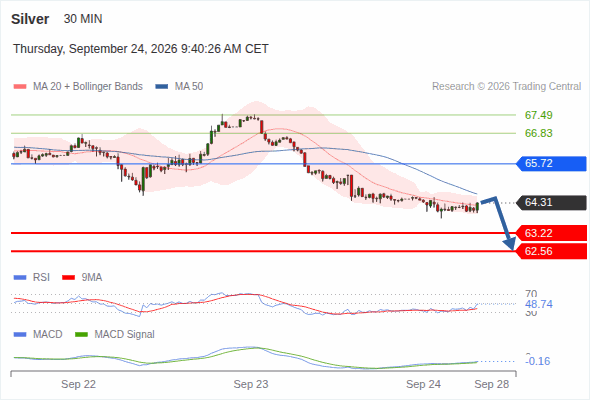Click the MACD blue legend swatch
590x400 pixels.
click(x=20, y=335)
